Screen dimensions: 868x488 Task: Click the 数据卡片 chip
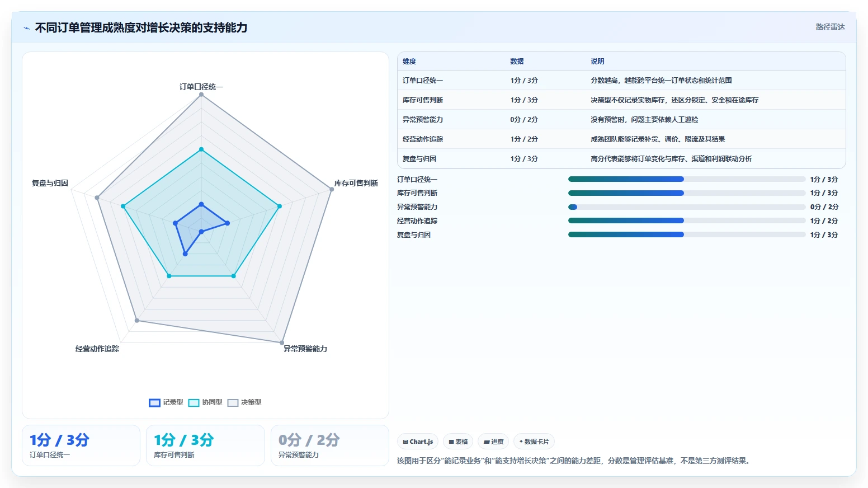pos(534,442)
